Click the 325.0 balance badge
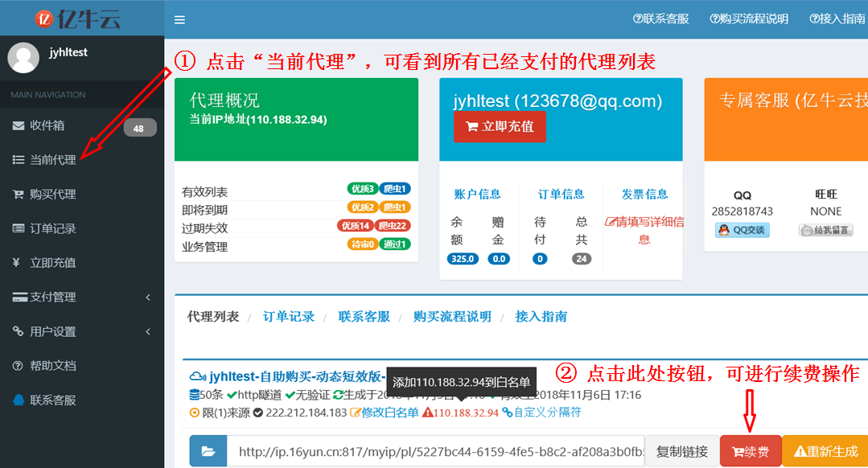868x468 pixels. (463, 259)
